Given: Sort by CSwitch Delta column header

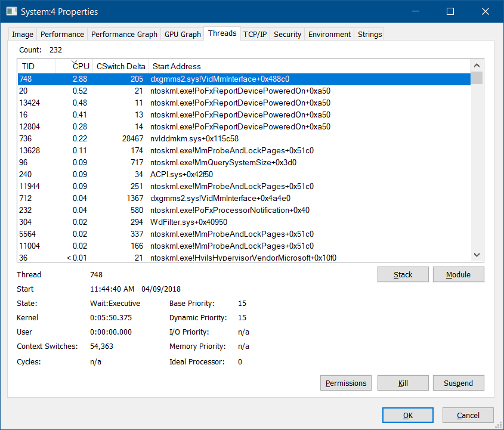Looking at the screenshot, I should click(121, 66).
